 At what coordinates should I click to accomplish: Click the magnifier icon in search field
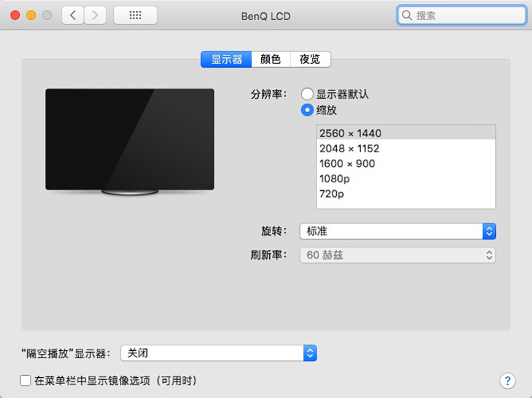tap(406, 15)
